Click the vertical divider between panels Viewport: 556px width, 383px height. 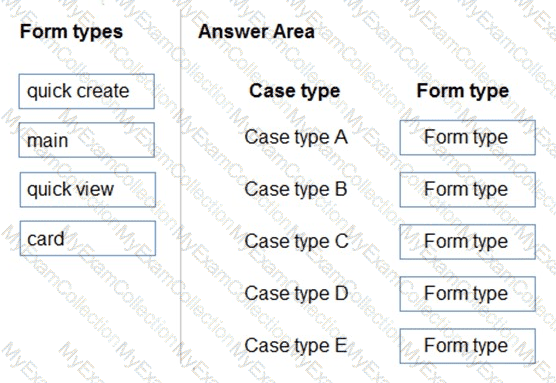point(180,188)
